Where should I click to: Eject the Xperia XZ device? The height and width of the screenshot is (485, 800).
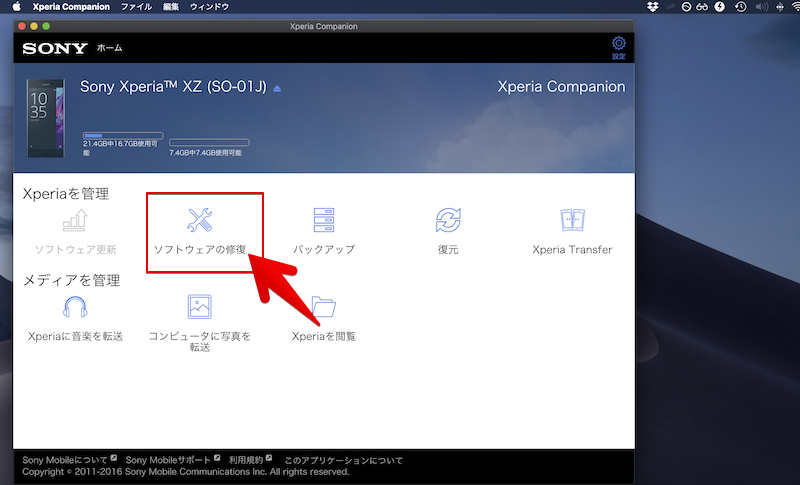pos(278,89)
